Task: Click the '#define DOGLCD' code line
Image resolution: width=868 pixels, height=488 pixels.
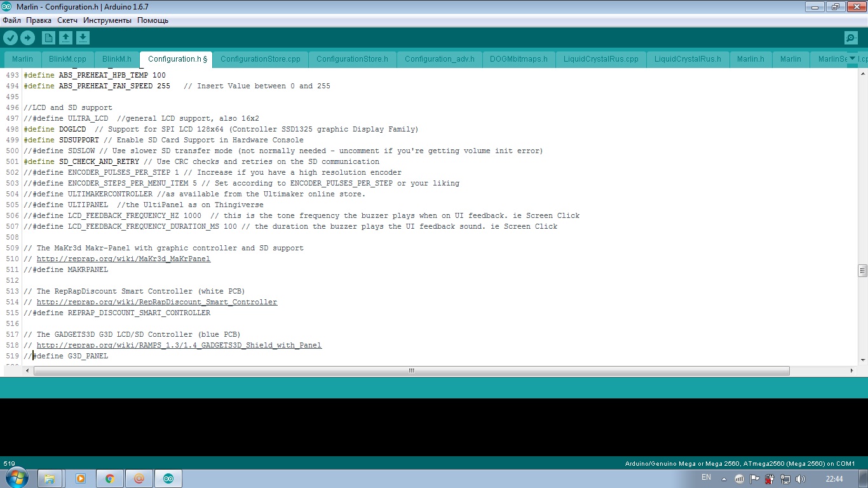Action: [x=221, y=130]
